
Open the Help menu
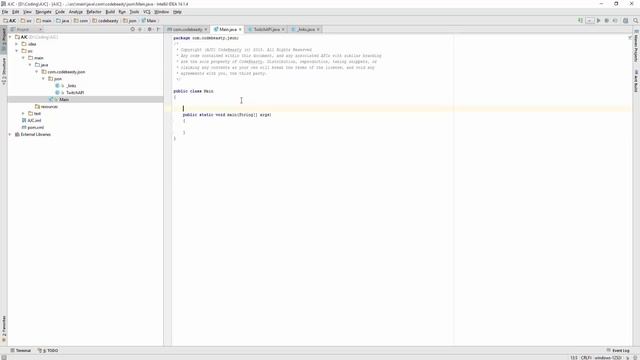pos(177,12)
